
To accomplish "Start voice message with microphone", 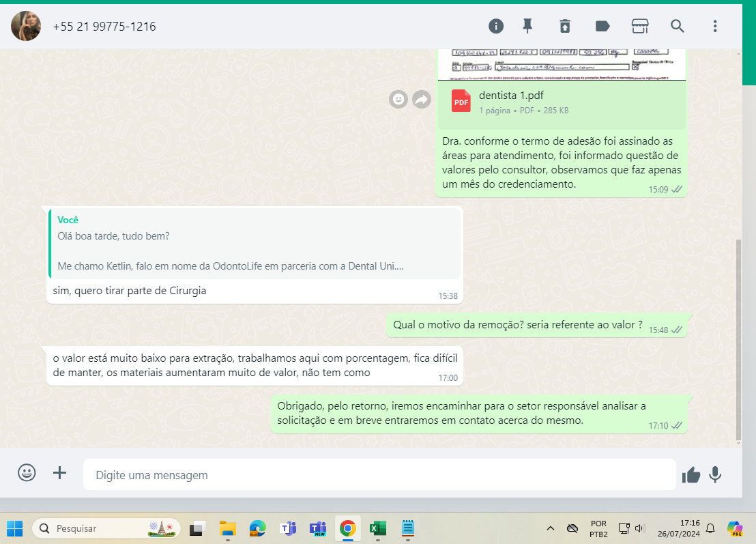I will pyautogui.click(x=715, y=475).
